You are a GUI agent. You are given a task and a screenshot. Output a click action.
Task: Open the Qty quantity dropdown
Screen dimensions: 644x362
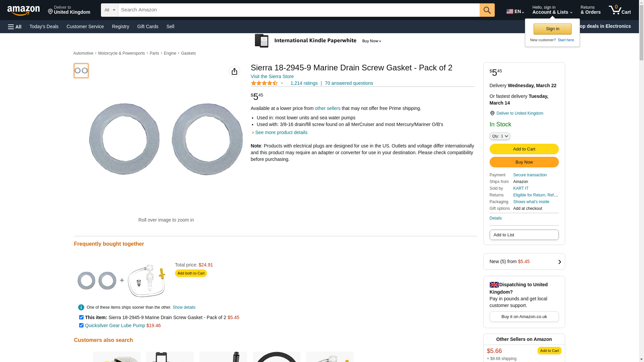point(500,136)
